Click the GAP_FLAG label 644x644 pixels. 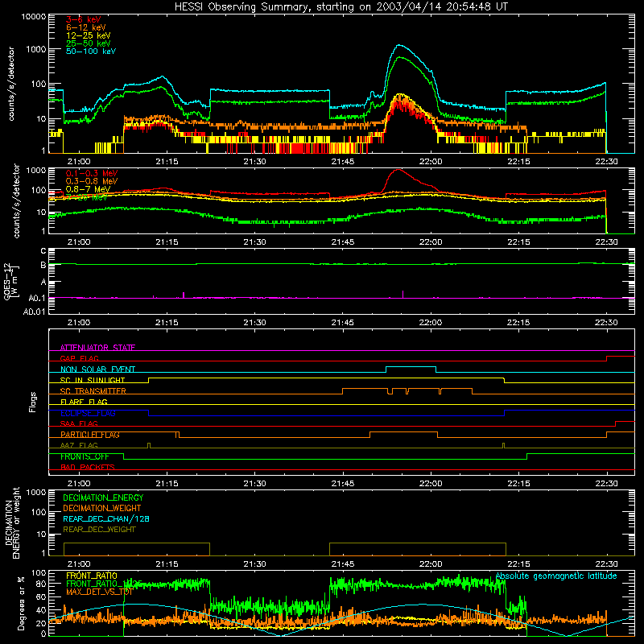click(x=79, y=358)
